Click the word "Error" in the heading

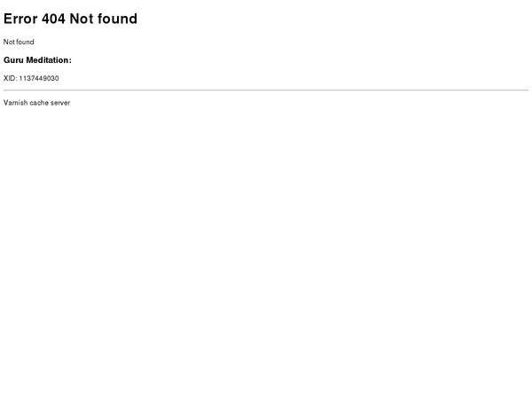tap(20, 19)
